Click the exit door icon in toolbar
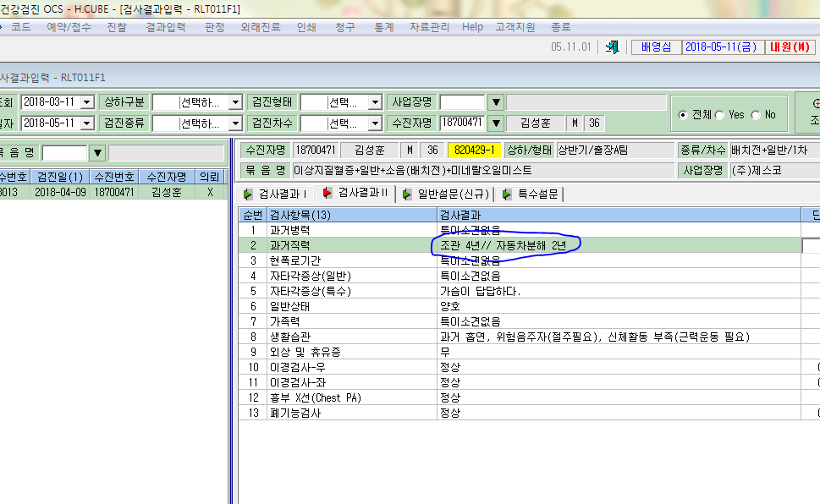 [612, 47]
